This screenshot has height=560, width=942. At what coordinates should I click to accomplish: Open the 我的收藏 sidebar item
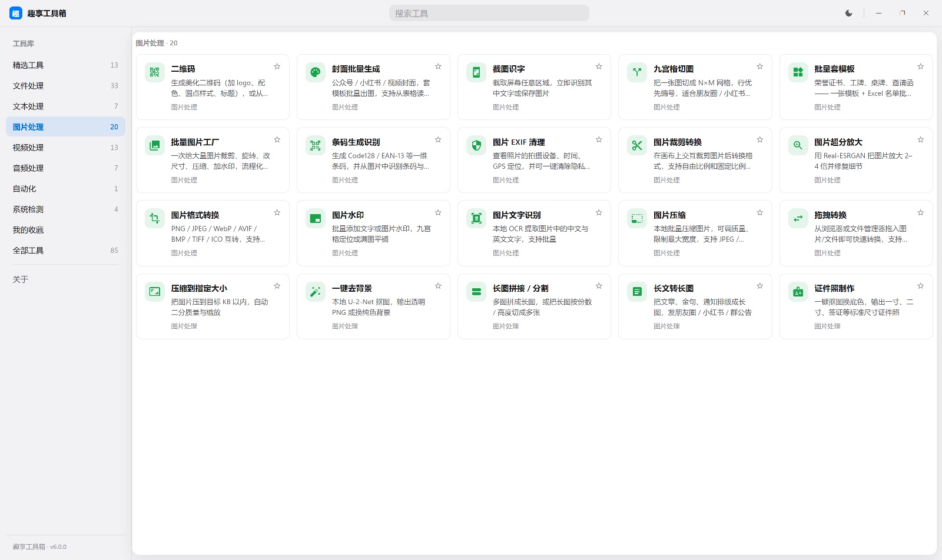point(65,230)
